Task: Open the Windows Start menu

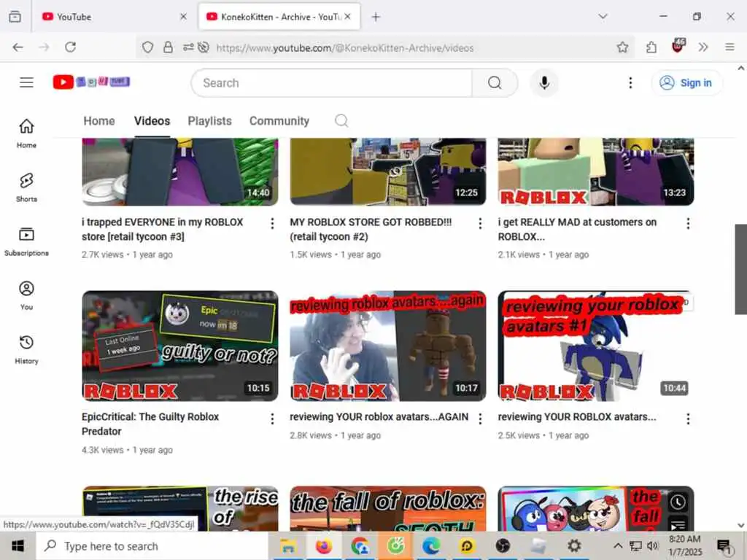Action: tap(18, 545)
